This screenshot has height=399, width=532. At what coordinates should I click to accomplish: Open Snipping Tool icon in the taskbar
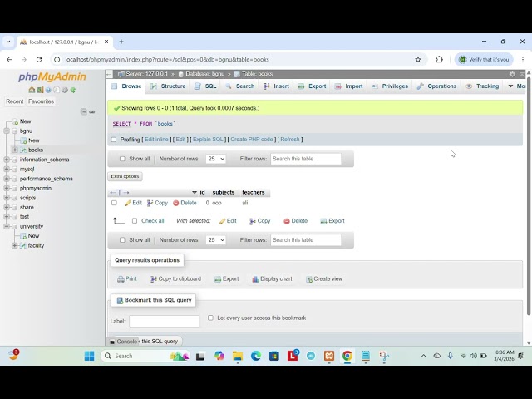pyautogui.click(x=384, y=356)
